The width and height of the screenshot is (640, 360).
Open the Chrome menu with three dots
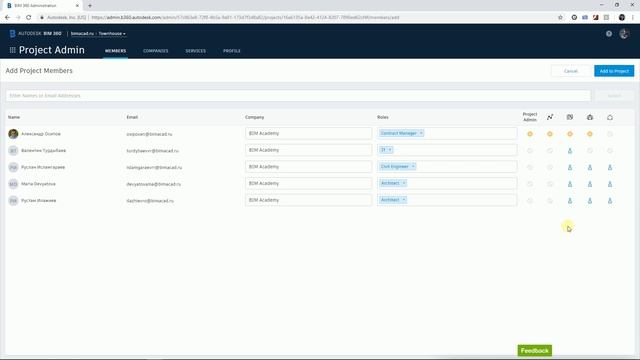coord(633,18)
